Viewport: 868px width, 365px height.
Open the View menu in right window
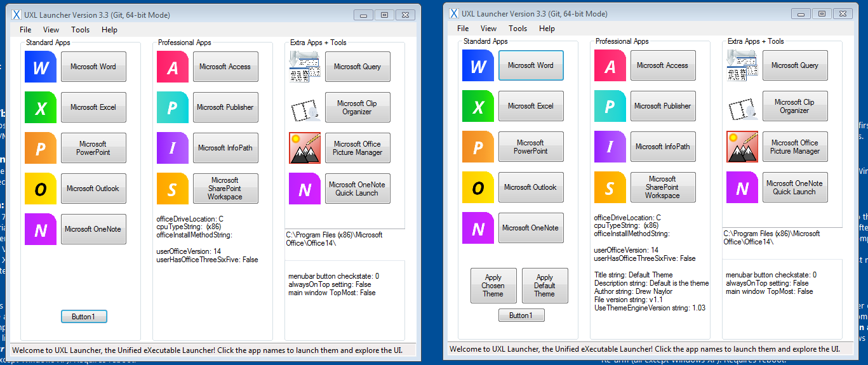click(489, 29)
